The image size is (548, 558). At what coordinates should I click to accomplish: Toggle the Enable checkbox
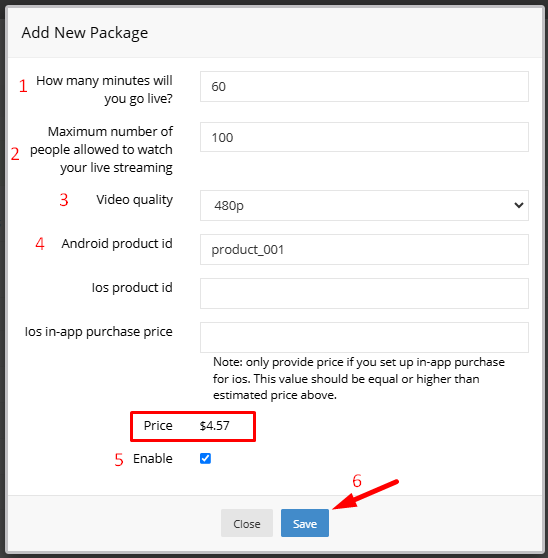tap(205, 458)
